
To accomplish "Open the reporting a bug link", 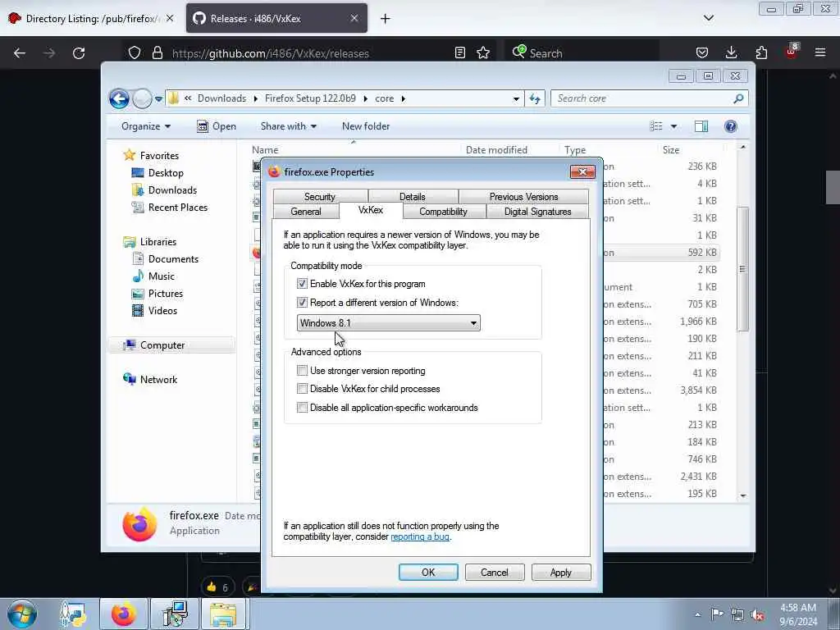I will click(x=420, y=536).
